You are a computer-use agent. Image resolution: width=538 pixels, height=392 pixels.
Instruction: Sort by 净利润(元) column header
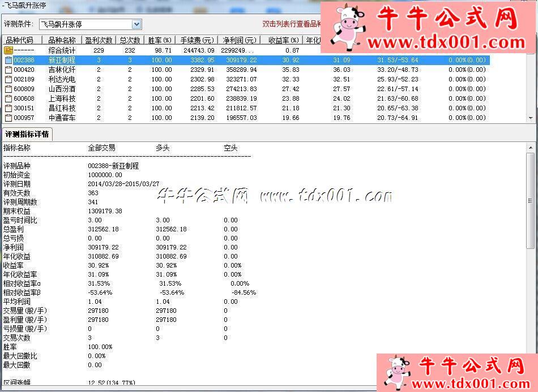point(239,40)
